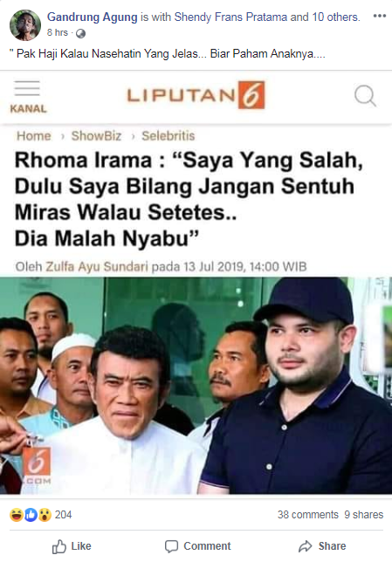The height and width of the screenshot is (562, 392).
Task: Open Gandrung Agung's profile name link
Action: [x=93, y=17]
